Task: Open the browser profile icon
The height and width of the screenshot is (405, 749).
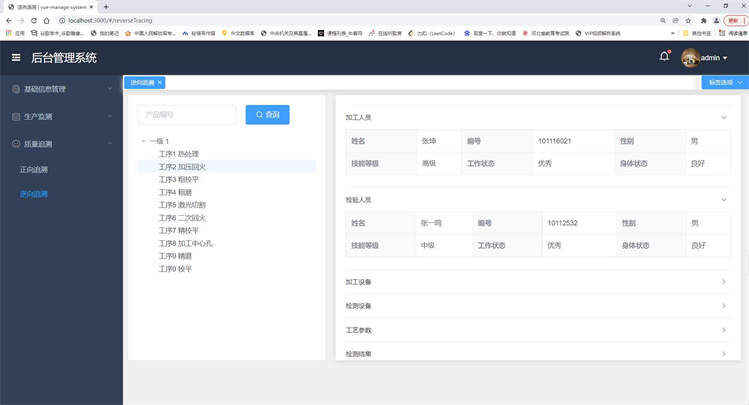Action: point(717,20)
